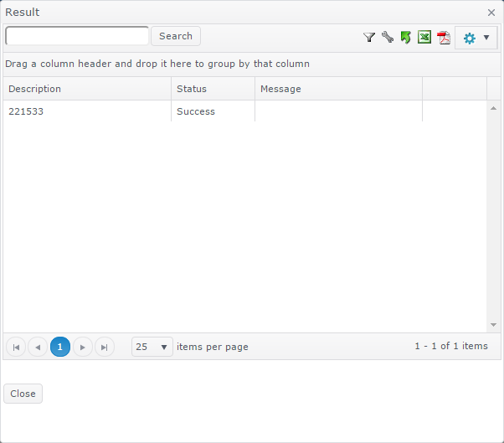Click the wrench configuration icon
The image size is (504, 443).
click(388, 37)
